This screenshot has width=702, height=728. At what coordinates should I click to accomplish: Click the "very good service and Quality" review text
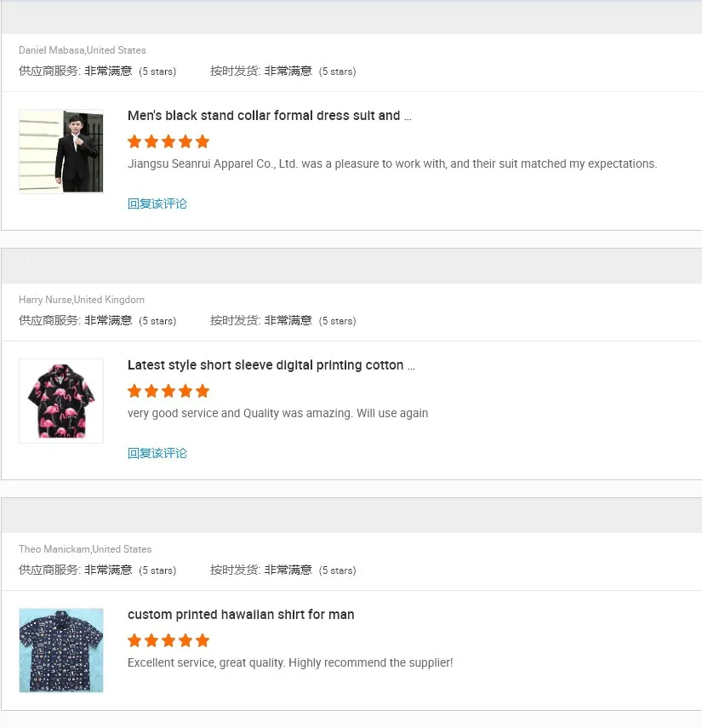tap(277, 413)
